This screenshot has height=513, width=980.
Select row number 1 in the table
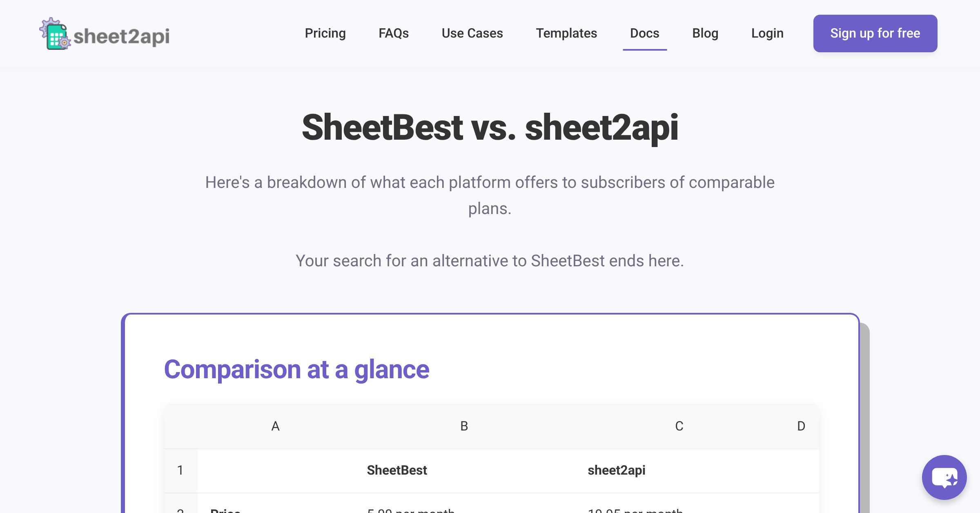pos(180,470)
